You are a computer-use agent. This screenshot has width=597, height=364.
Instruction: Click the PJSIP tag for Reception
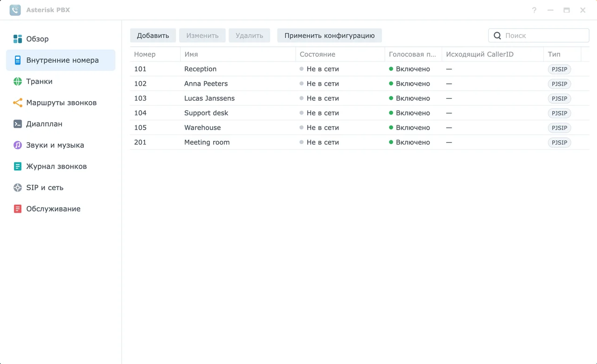(x=560, y=69)
